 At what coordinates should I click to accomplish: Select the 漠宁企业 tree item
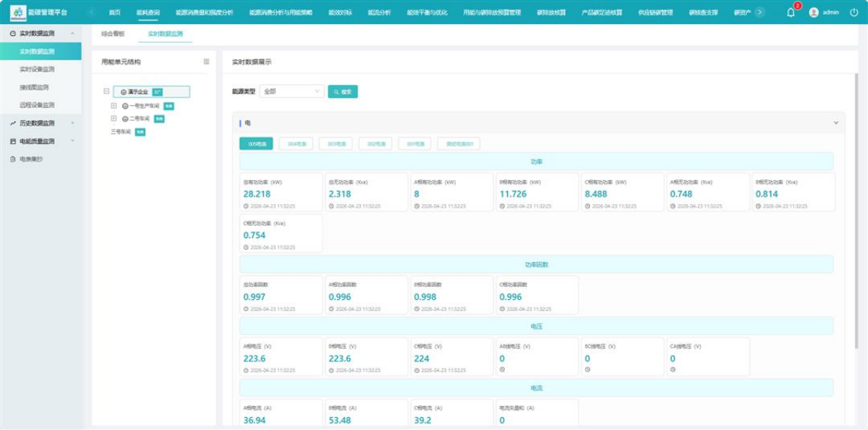point(151,92)
